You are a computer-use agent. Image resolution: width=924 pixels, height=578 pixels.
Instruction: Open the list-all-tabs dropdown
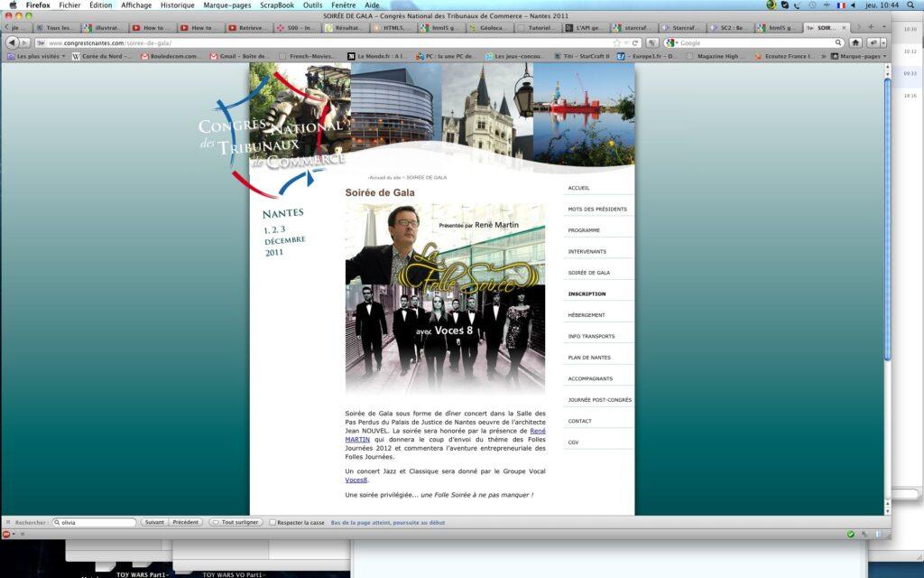[x=883, y=27]
